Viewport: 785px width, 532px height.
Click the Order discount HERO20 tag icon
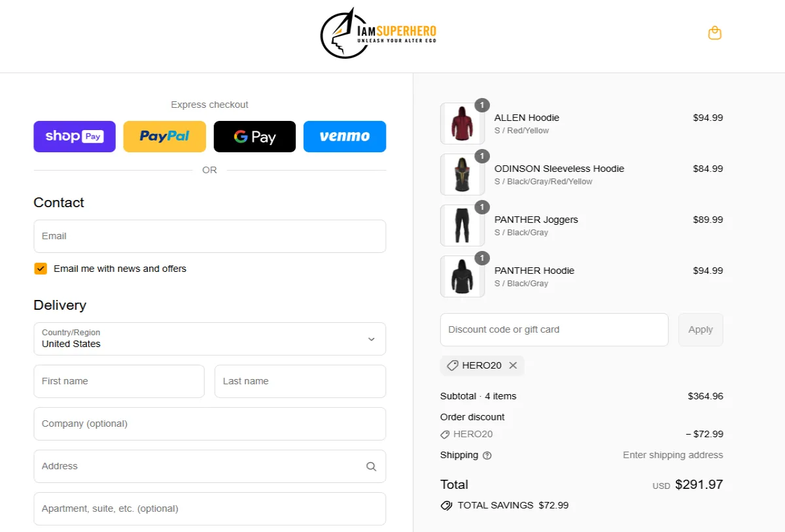pos(445,434)
